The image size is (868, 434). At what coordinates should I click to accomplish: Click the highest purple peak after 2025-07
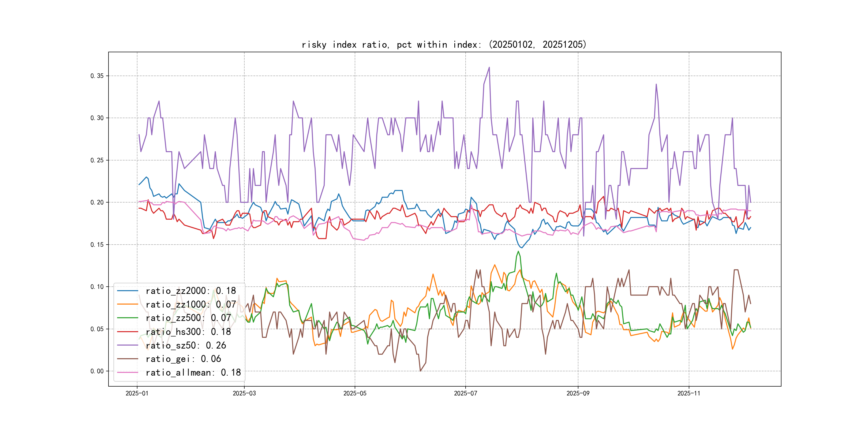pyautogui.click(x=489, y=68)
